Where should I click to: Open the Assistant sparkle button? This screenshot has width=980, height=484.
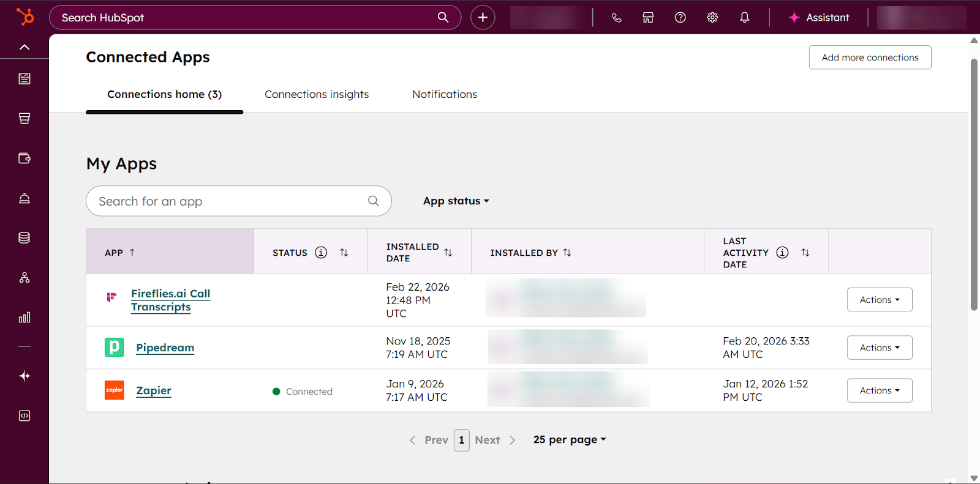819,17
